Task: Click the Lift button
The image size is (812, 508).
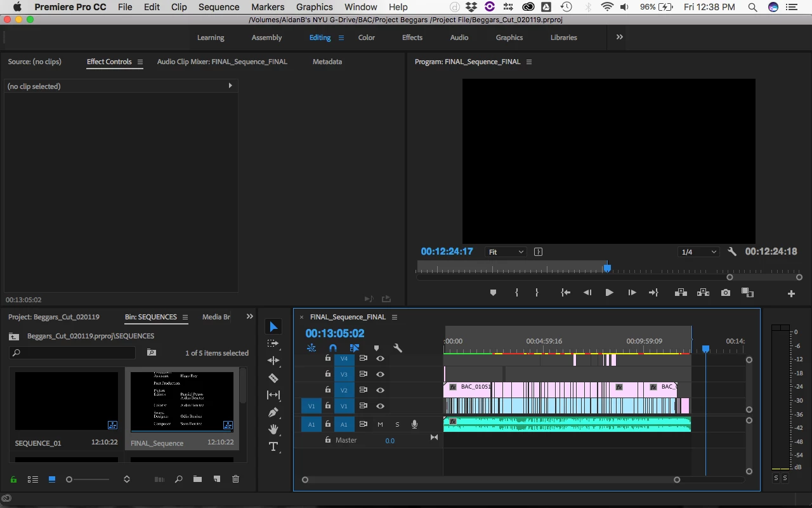Action: click(x=681, y=293)
